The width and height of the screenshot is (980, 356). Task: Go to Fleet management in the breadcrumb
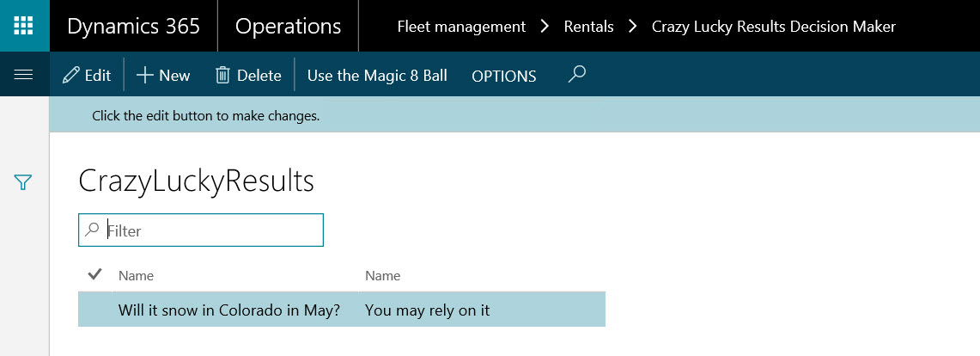[x=461, y=27]
